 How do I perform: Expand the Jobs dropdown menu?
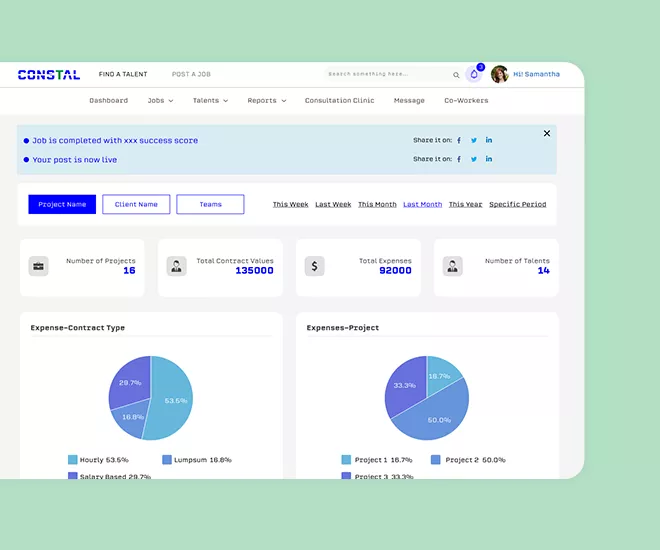160,101
